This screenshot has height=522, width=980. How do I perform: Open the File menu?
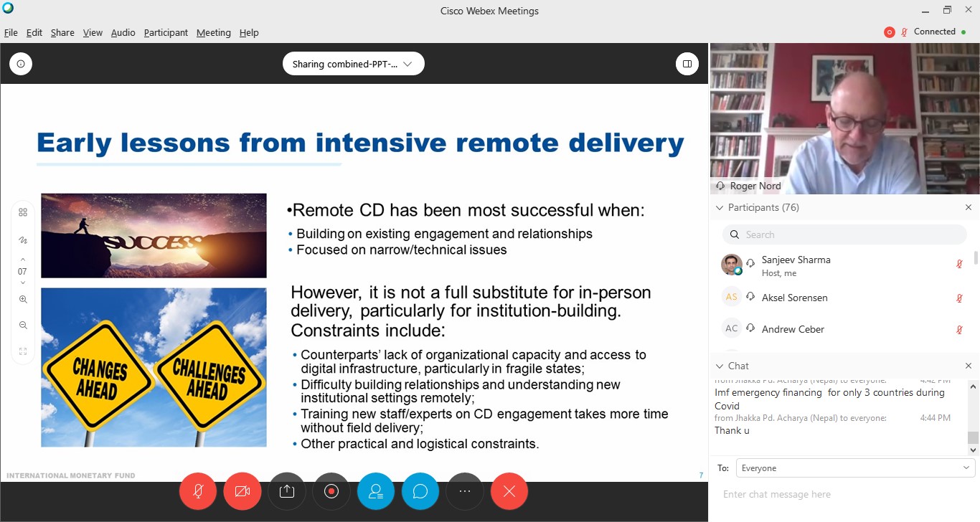11,33
